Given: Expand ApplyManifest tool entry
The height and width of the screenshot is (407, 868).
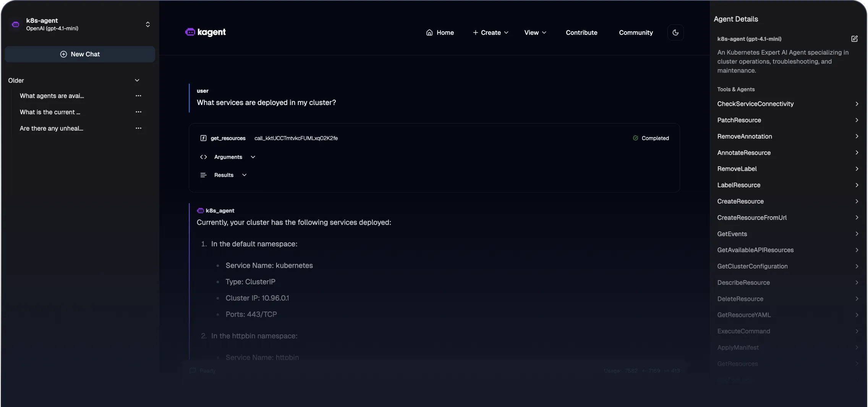Looking at the screenshot, I should 787,347.
